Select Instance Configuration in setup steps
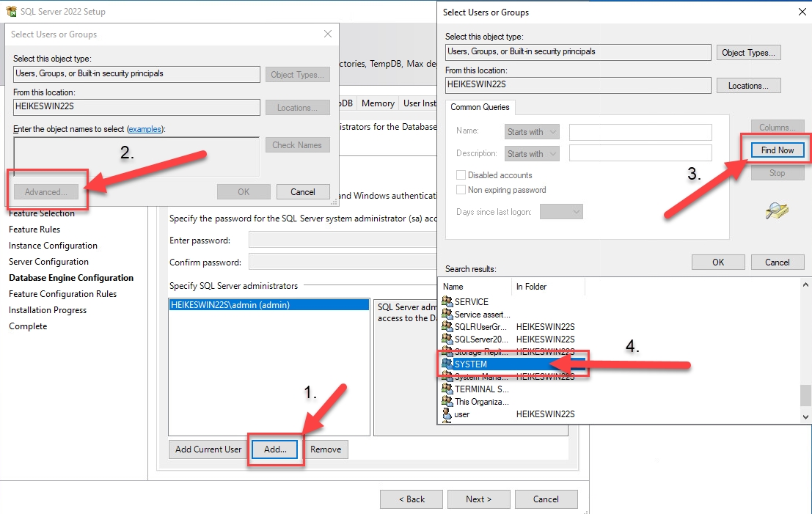 (x=53, y=246)
